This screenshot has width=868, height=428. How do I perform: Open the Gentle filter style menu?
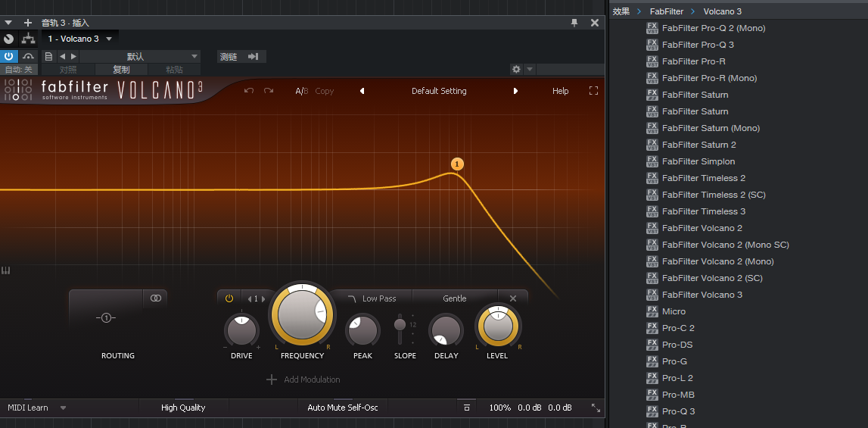click(x=455, y=298)
